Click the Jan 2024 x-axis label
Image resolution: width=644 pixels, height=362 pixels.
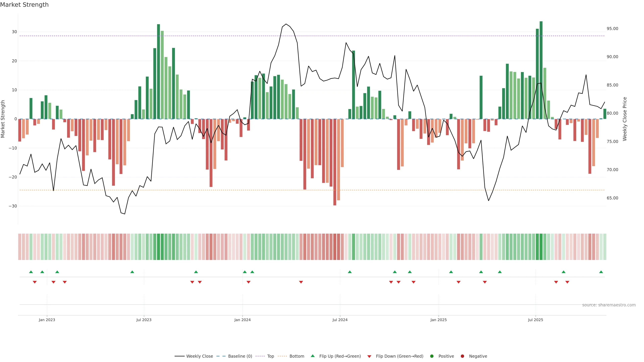point(242,320)
